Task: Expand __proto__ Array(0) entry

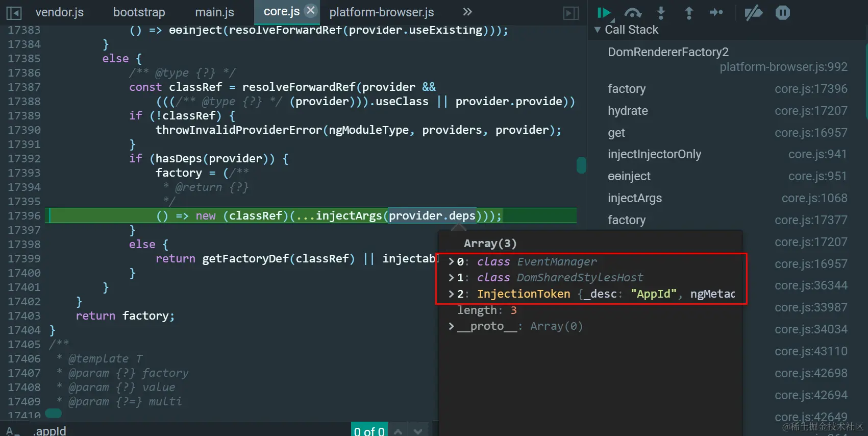Action: click(451, 326)
